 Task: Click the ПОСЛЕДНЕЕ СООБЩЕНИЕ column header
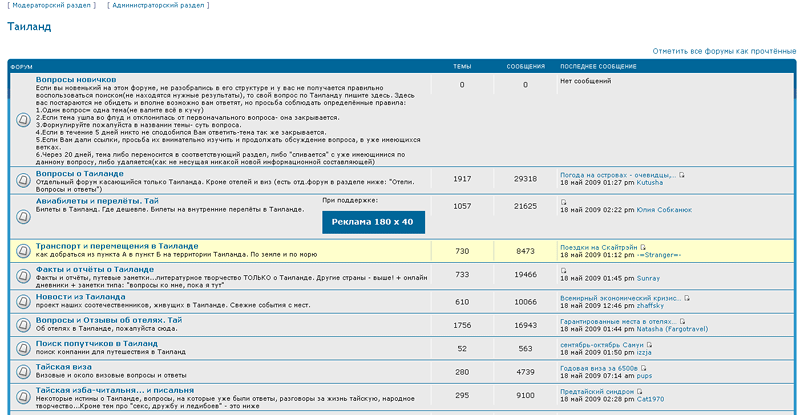[598, 66]
